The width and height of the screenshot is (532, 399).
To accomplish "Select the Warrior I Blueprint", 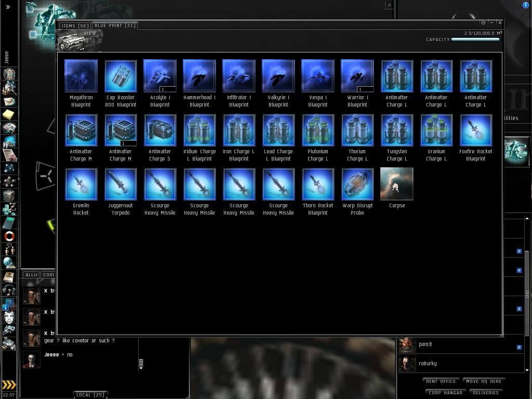I will coord(357,83).
